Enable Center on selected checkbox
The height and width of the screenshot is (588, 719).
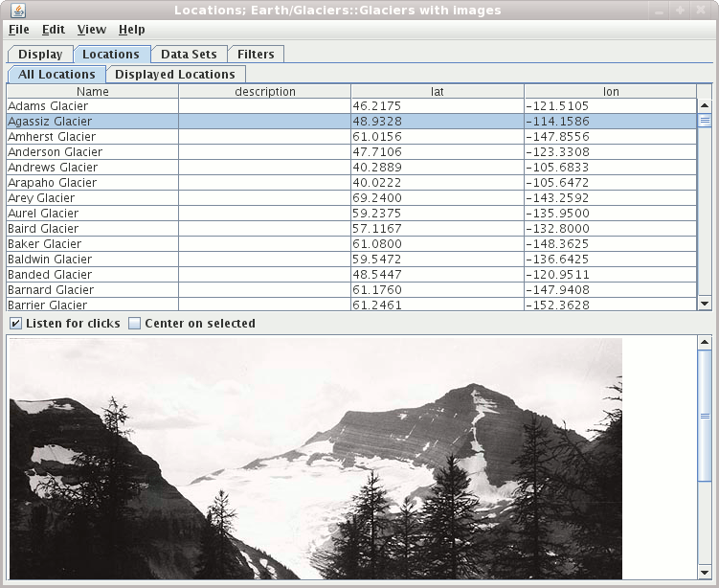pos(135,324)
